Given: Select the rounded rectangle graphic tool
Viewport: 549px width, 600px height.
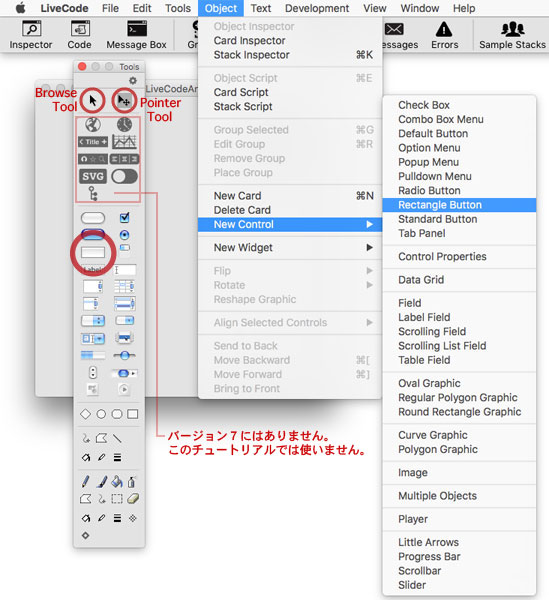Looking at the screenshot, I should coord(117,414).
